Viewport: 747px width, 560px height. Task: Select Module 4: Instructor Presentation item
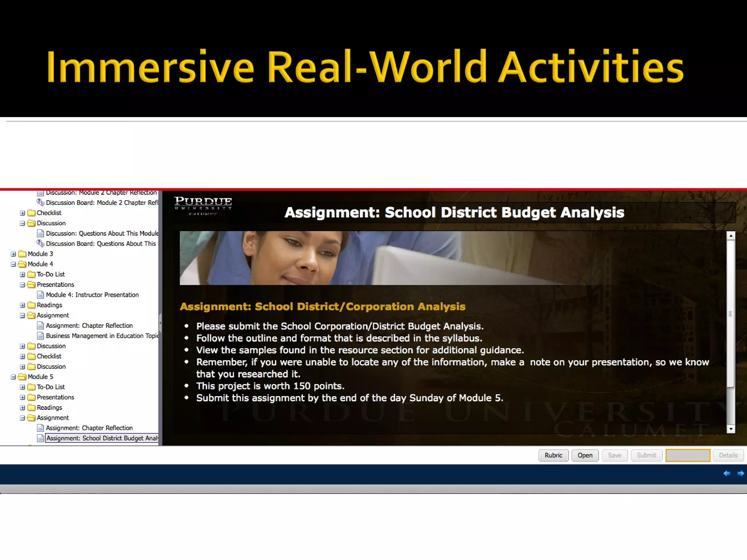click(x=92, y=295)
